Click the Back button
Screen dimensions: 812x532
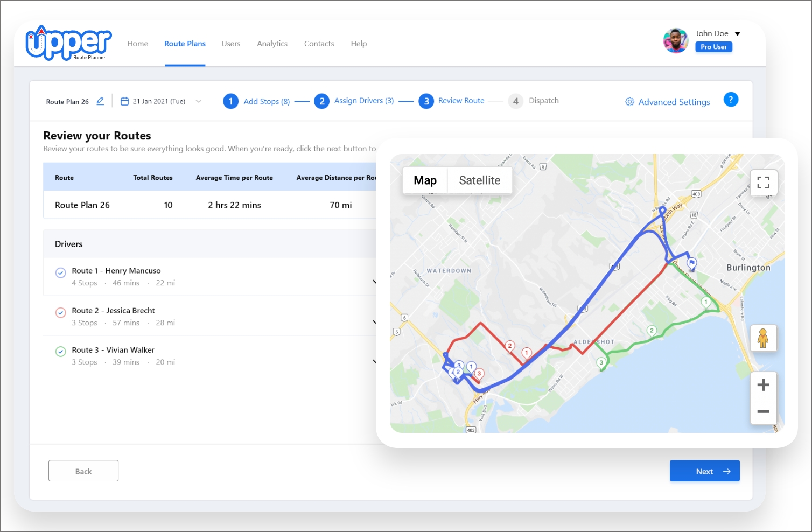[83, 471]
